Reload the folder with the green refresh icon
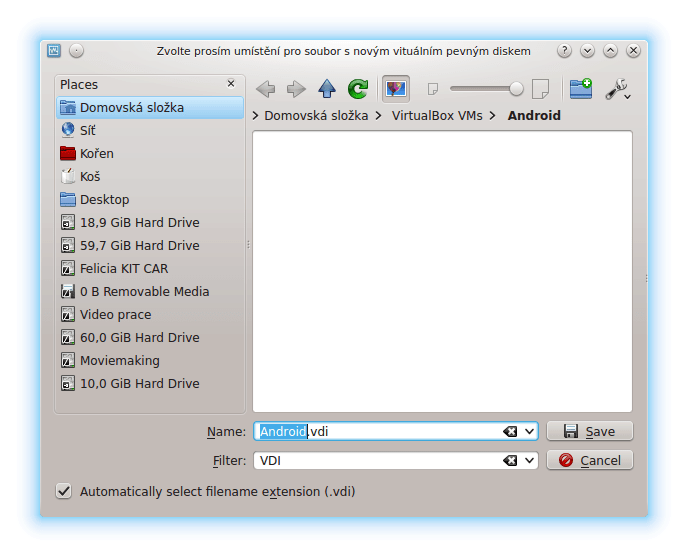Screen dimensions: 688x557 (358, 89)
